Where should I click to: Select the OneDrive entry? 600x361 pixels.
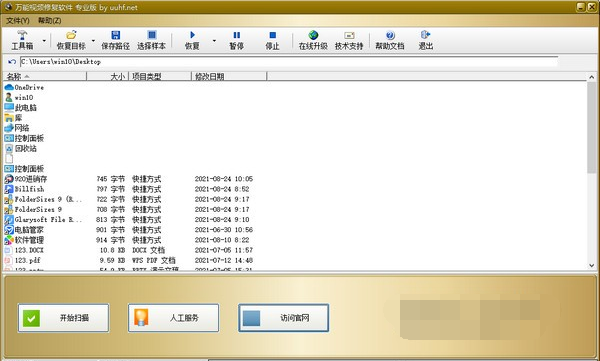point(24,87)
